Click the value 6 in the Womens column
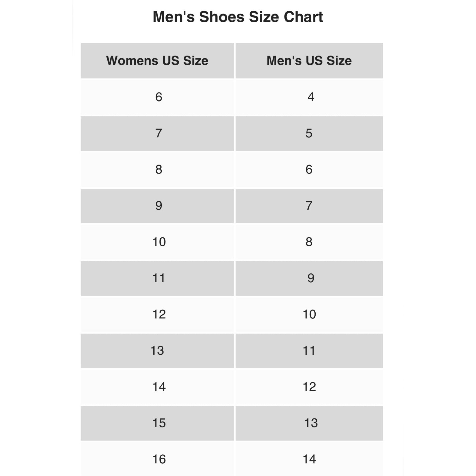476x476 pixels. coord(159,97)
